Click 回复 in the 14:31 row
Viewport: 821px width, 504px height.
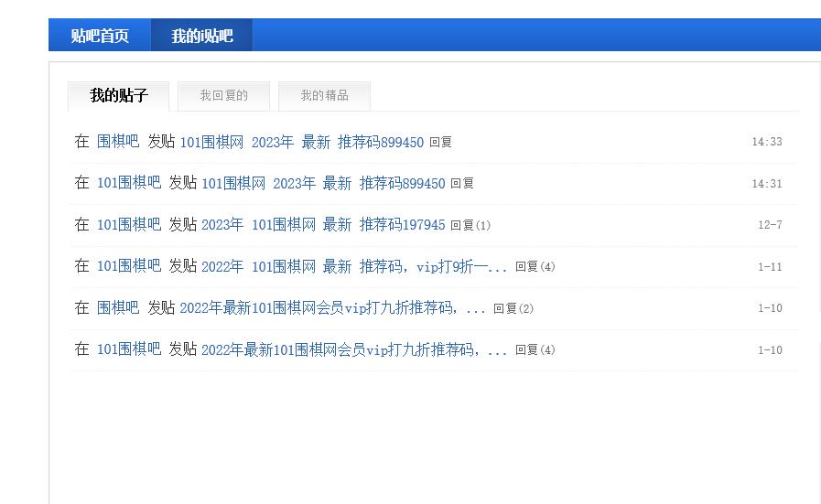(462, 184)
